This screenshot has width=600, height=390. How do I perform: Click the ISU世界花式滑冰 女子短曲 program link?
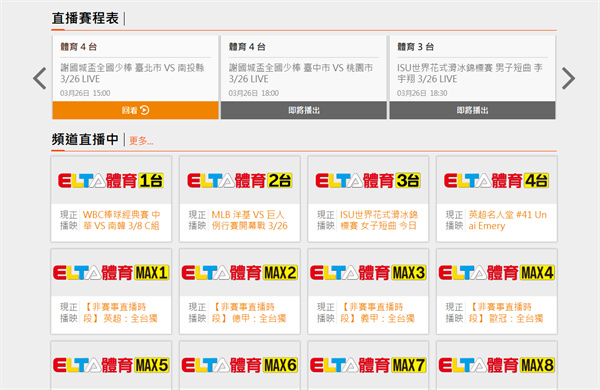pos(378,220)
